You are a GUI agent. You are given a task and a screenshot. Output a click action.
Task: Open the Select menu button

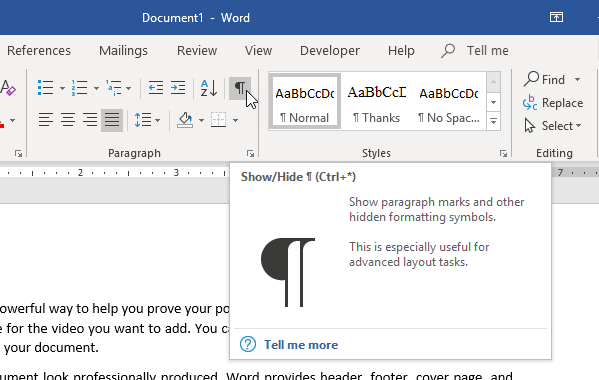[x=553, y=126]
